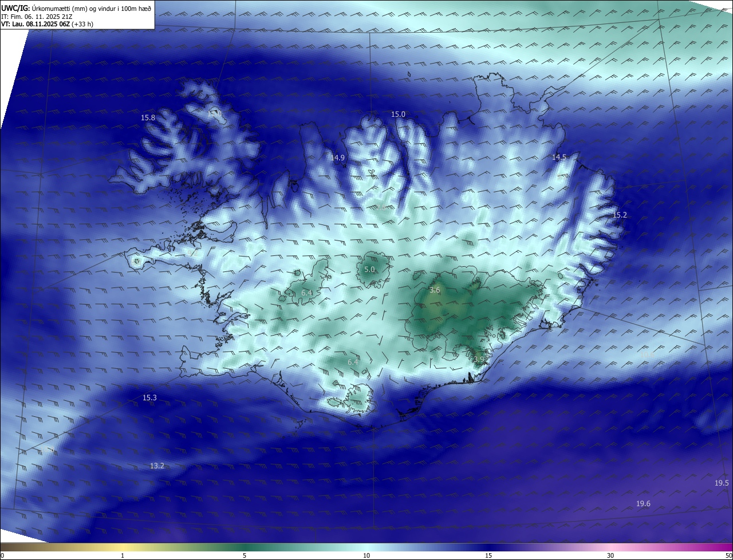Click the '30' tick on the colour scale
The width and height of the screenshot is (733, 560).
pos(610,555)
